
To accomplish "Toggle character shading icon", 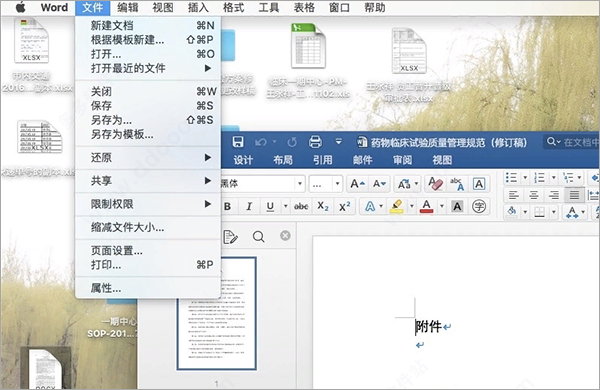I will pos(457,207).
